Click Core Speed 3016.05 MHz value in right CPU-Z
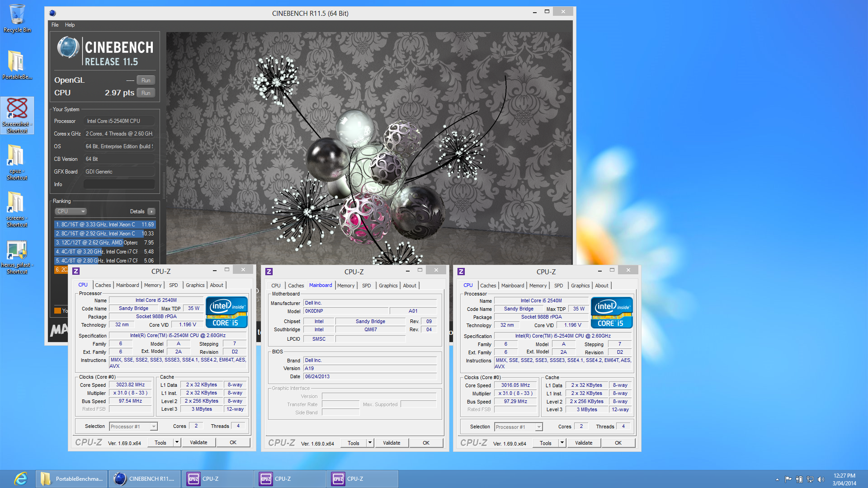The image size is (868, 488). click(515, 385)
